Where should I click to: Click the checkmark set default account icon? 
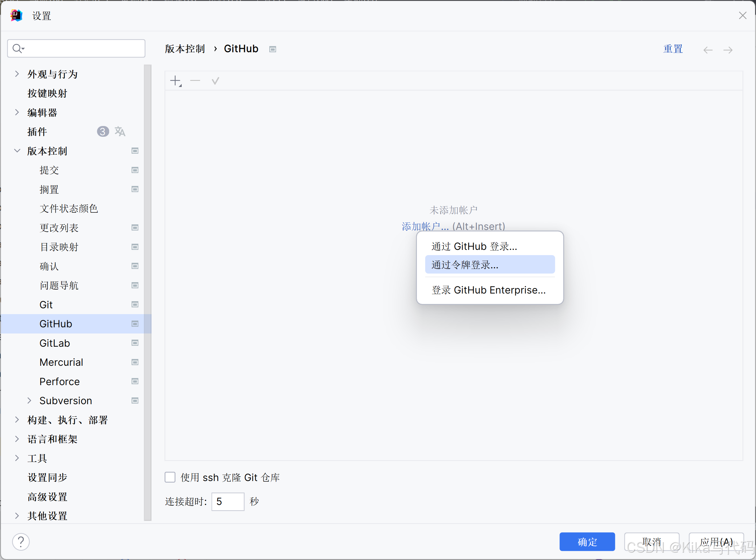(x=215, y=81)
